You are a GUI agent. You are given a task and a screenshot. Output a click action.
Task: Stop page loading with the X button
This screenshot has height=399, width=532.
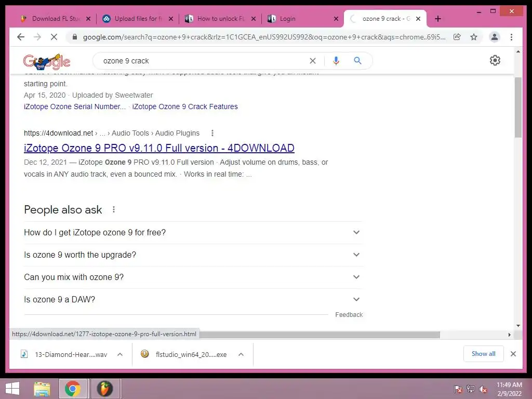(x=54, y=37)
